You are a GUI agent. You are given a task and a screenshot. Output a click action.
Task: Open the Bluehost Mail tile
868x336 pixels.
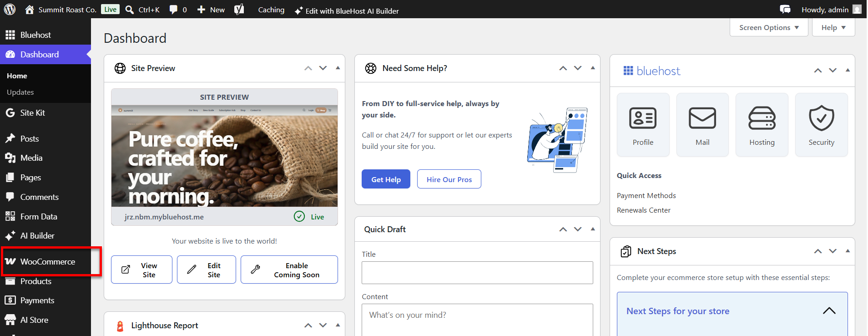[702, 125]
